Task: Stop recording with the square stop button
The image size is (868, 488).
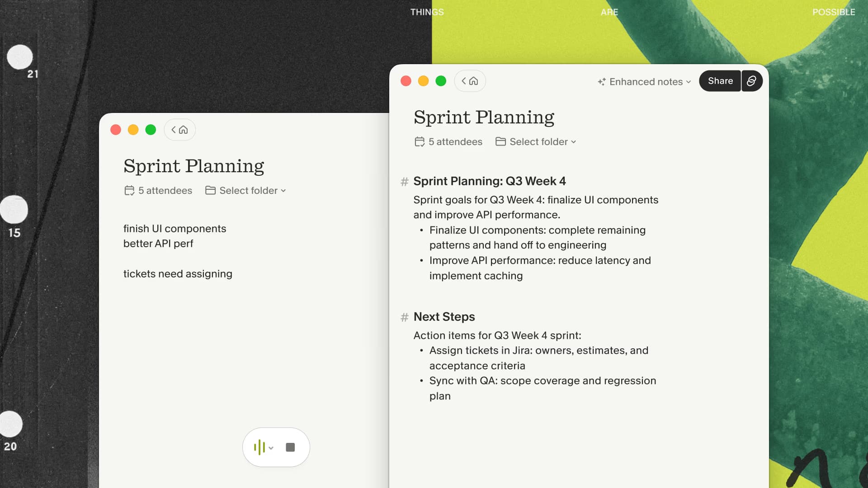Action: [x=290, y=447]
